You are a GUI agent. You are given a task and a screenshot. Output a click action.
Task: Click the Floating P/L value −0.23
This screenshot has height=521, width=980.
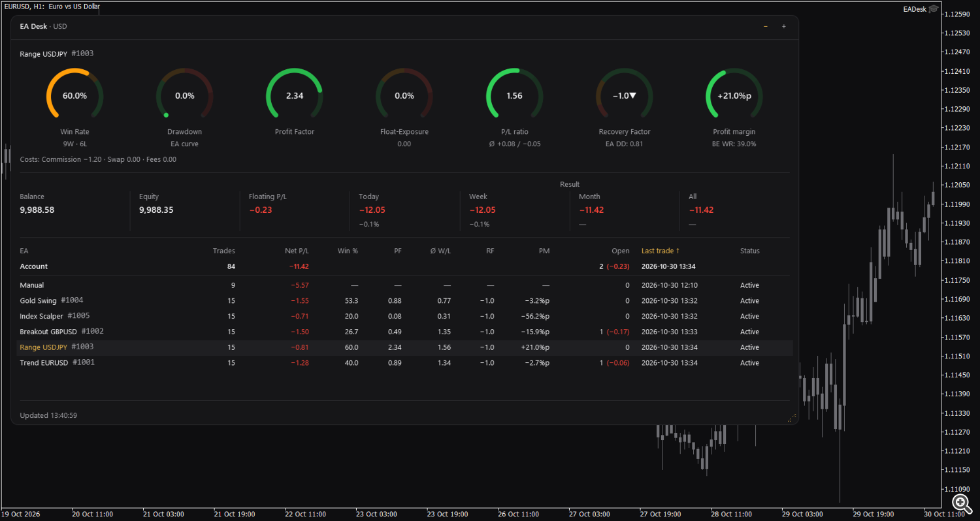pos(261,210)
